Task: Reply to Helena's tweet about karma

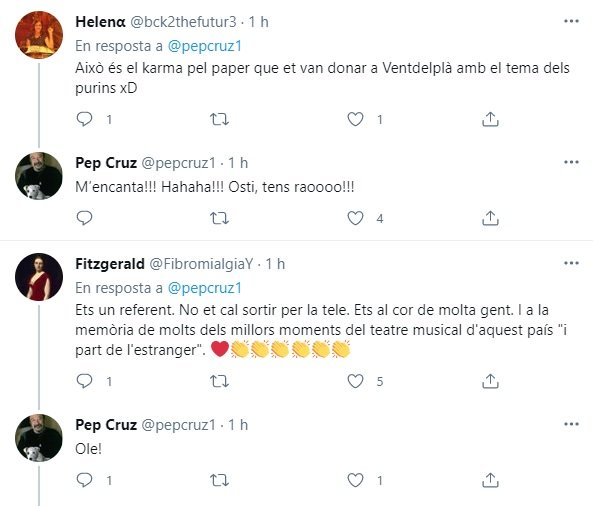Action: tap(84, 119)
